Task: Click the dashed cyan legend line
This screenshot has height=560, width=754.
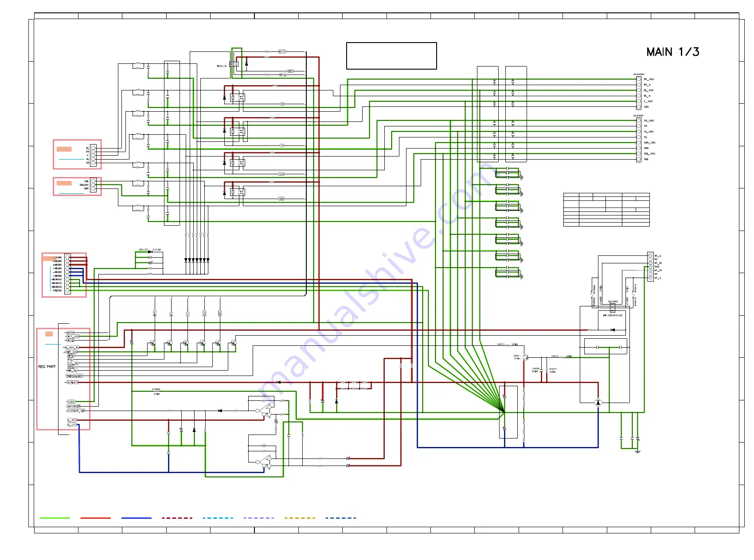Action: (218, 518)
